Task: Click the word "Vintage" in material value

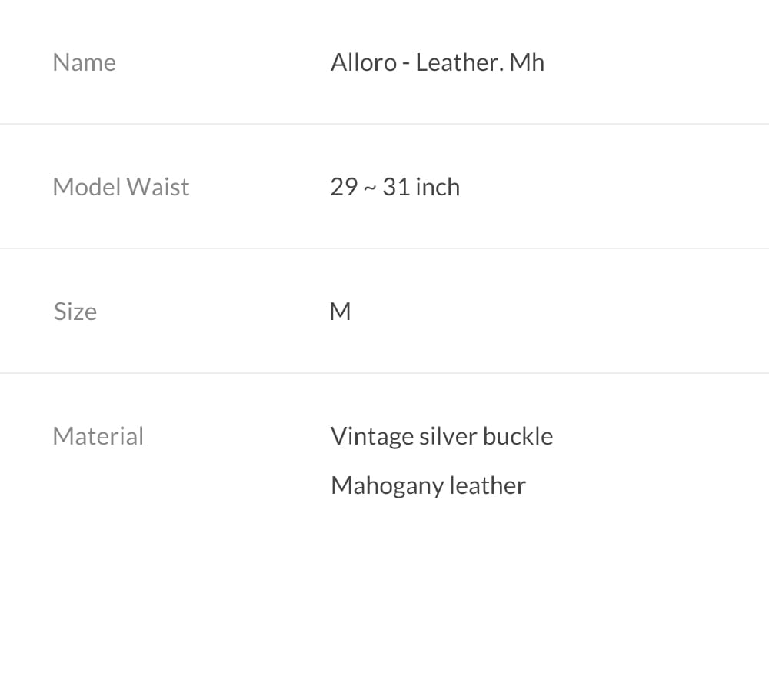Action: coord(372,436)
